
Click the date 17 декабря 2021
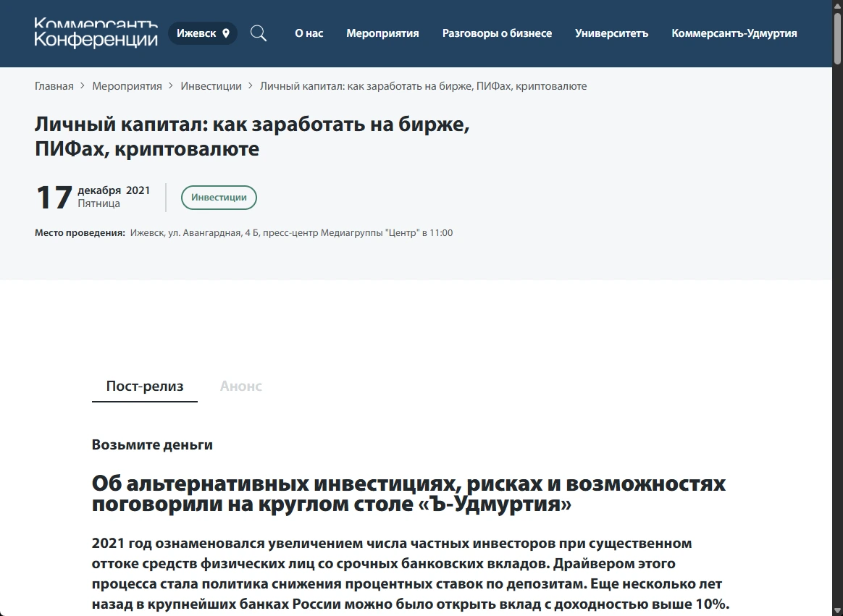[93, 197]
